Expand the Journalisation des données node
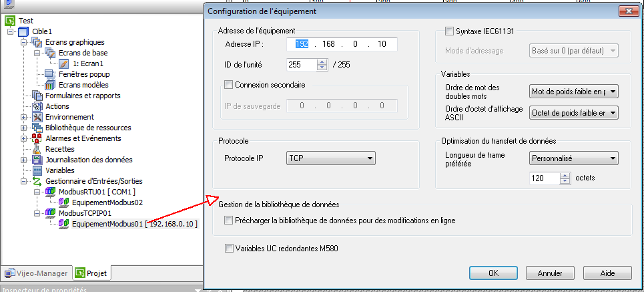 pyautogui.click(x=23, y=160)
